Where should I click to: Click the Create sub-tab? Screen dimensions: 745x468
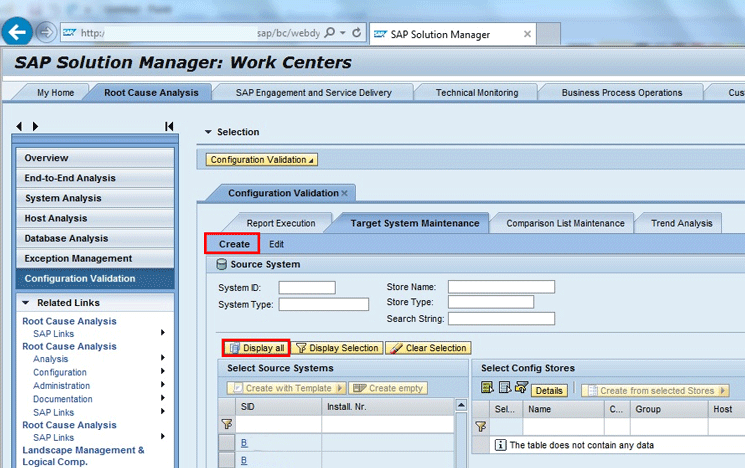[234, 244]
